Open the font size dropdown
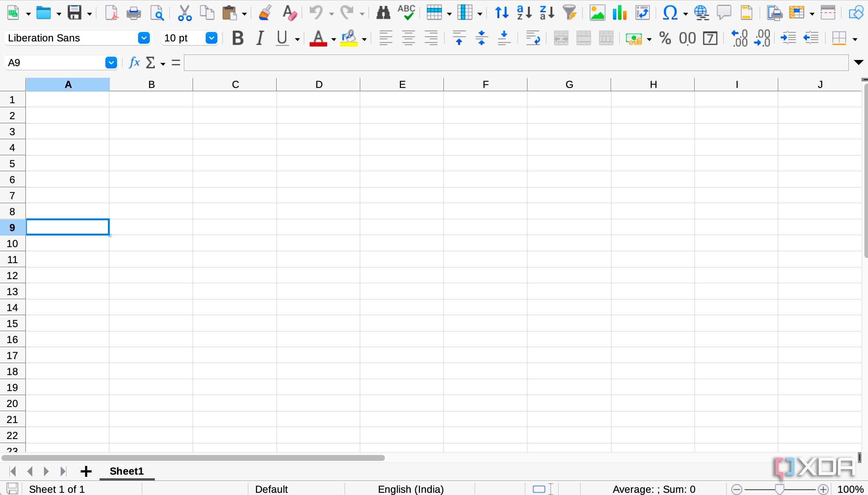Image resolution: width=868 pixels, height=495 pixels. 212,38
